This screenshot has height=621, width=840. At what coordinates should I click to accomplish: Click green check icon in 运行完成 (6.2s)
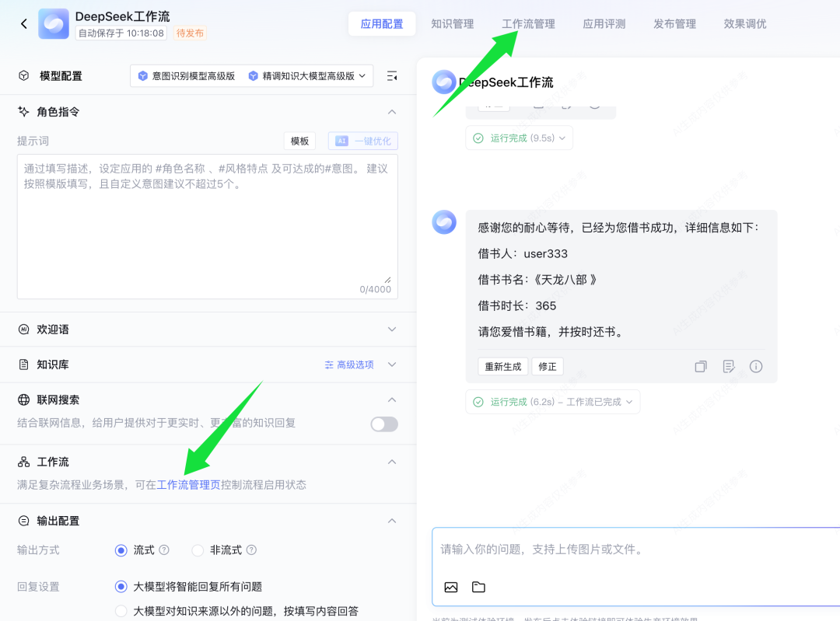478,402
